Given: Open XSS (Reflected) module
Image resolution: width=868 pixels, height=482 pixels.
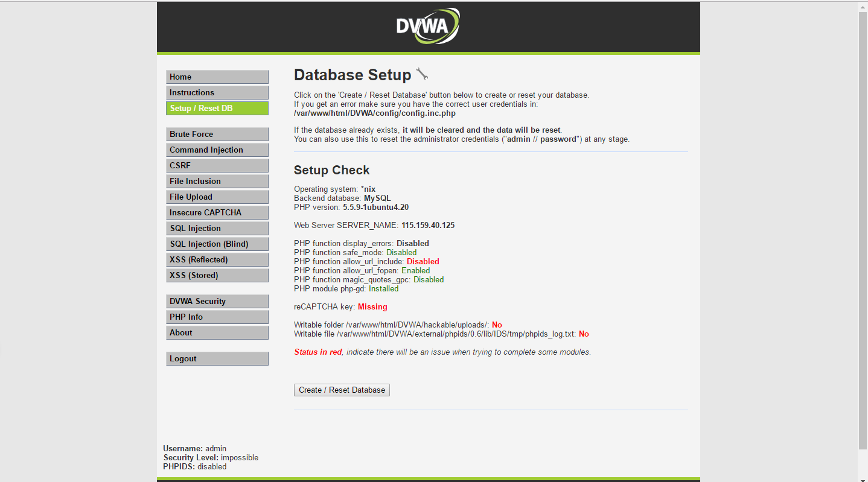Looking at the screenshot, I should [217, 259].
